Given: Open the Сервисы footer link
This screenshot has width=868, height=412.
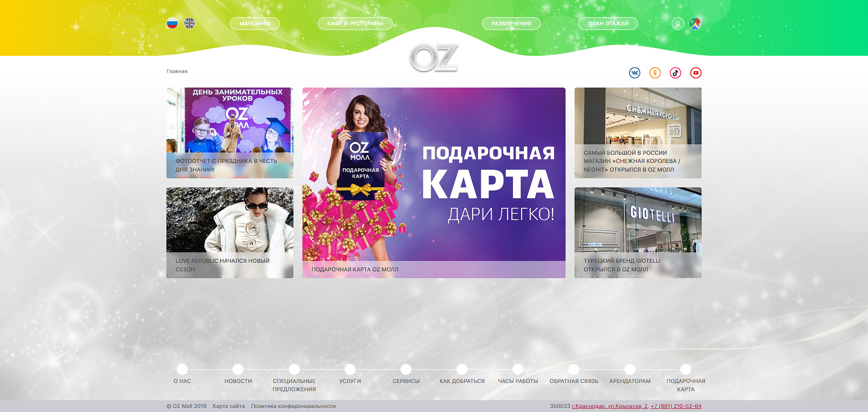Looking at the screenshot, I should tap(406, 381).
